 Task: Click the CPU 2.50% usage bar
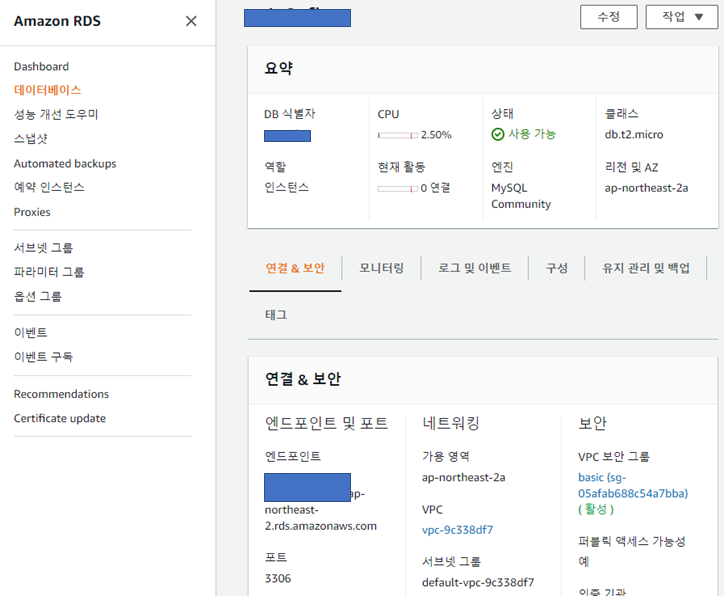[398, 135]
